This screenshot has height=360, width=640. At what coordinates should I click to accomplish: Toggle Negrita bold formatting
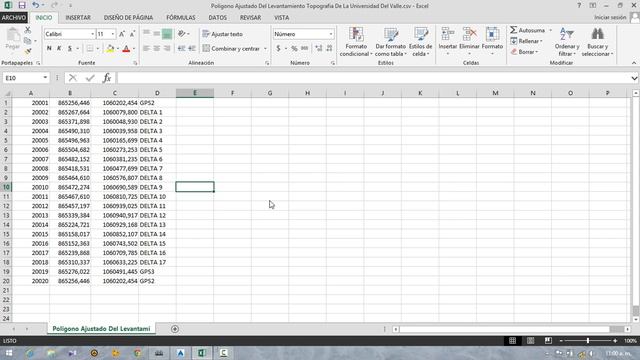click(x=49, y=49)
